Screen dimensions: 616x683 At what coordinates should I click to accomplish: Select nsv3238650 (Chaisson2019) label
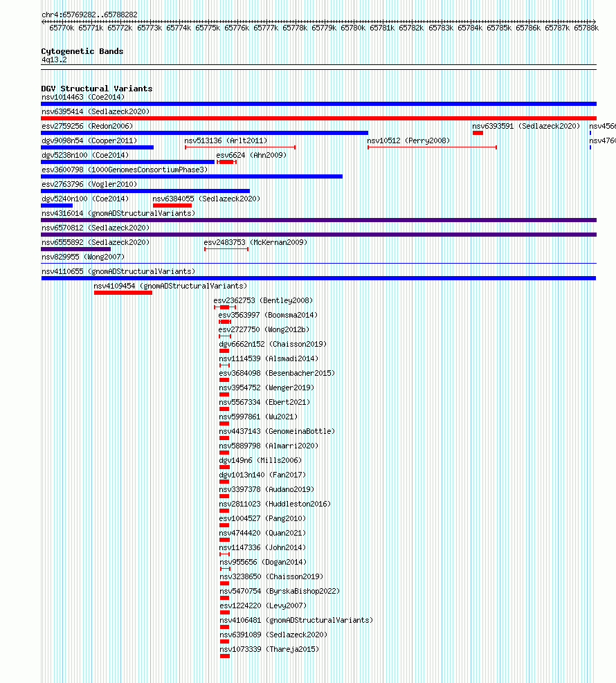271,576
